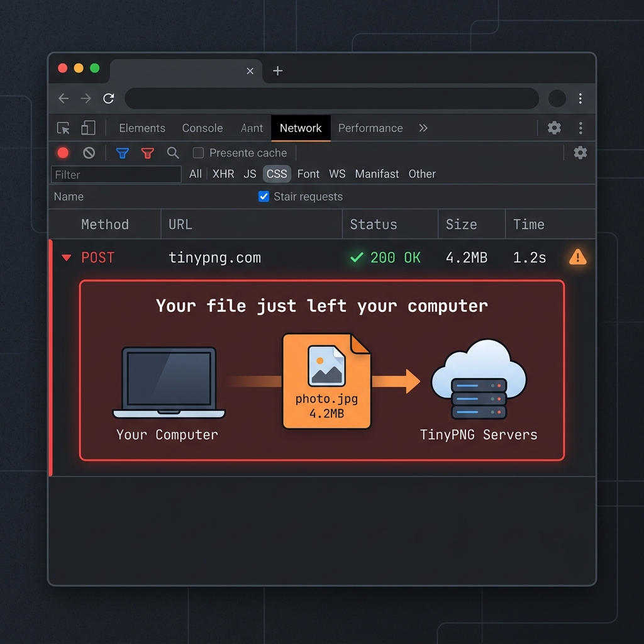
Task: Click the orange warning triangle icon
Action: click(577, 257)
